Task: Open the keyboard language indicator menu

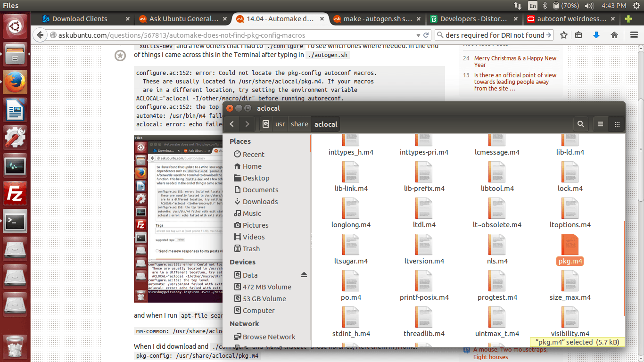Action: point(532,6)
